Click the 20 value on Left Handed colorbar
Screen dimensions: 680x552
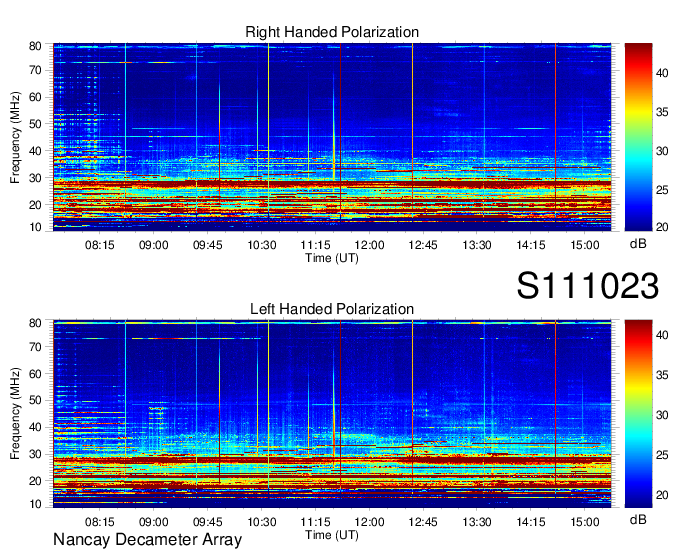tap(662, 495)
